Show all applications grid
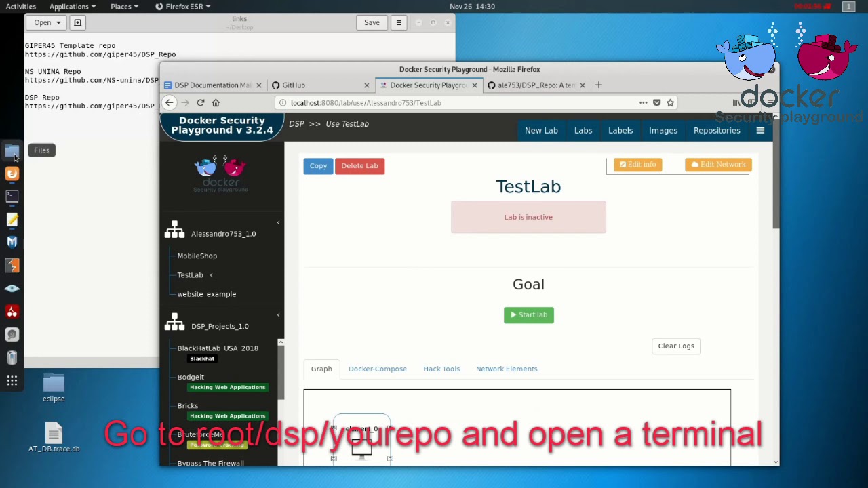The image size is (868, 488). [x=12, y=381]
